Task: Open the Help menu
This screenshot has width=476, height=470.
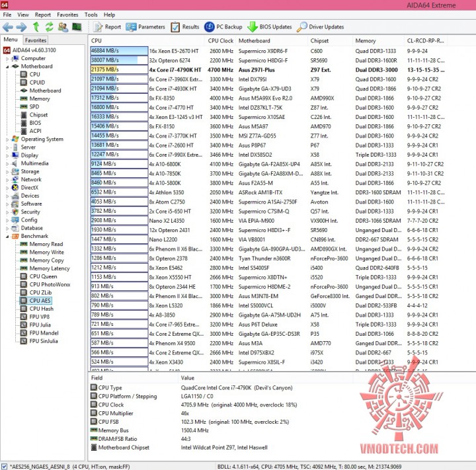Action: pos(109,15)
